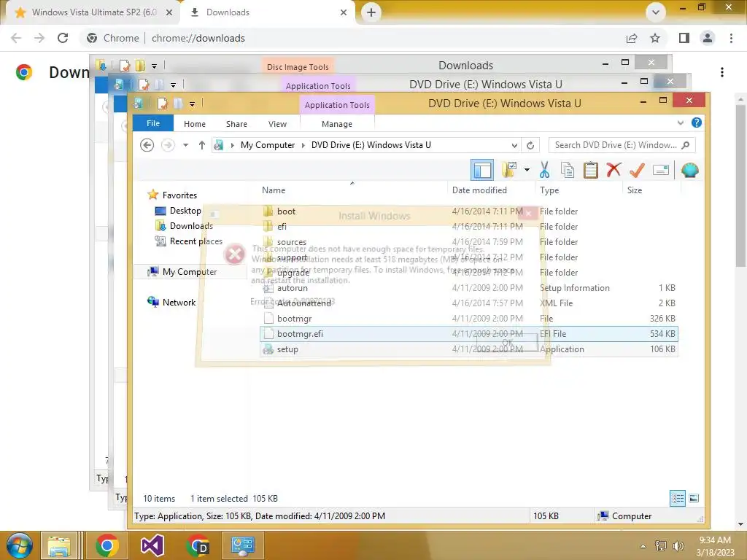Select the autorun file

tap(292, 287)
